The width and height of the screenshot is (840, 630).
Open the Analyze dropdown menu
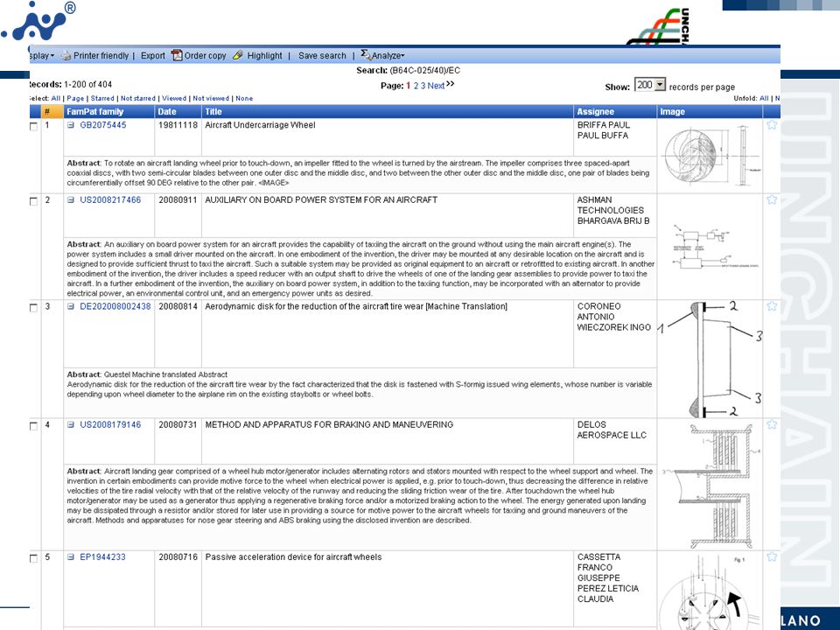pos(388,56)
